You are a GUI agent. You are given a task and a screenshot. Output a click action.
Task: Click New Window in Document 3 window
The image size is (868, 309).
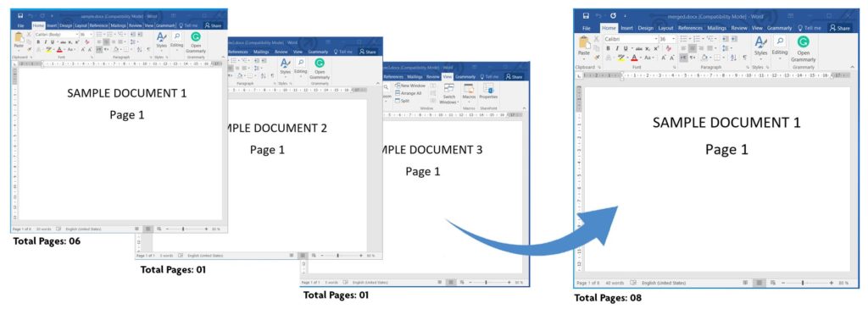(x=409, y=86)
